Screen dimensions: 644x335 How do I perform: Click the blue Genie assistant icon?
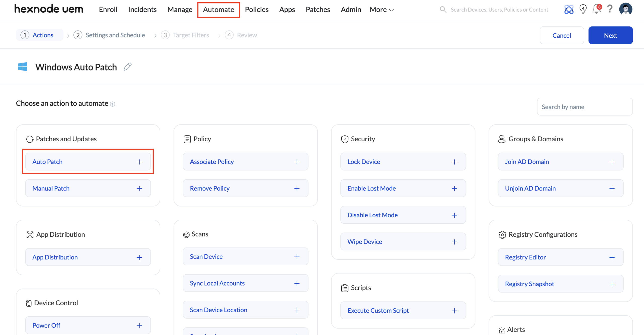coord(569,10)
